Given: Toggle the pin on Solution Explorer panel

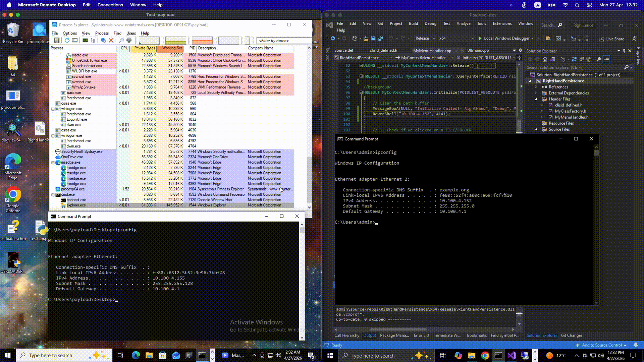Looking at the screenshot, I should [x=624, y=51].
